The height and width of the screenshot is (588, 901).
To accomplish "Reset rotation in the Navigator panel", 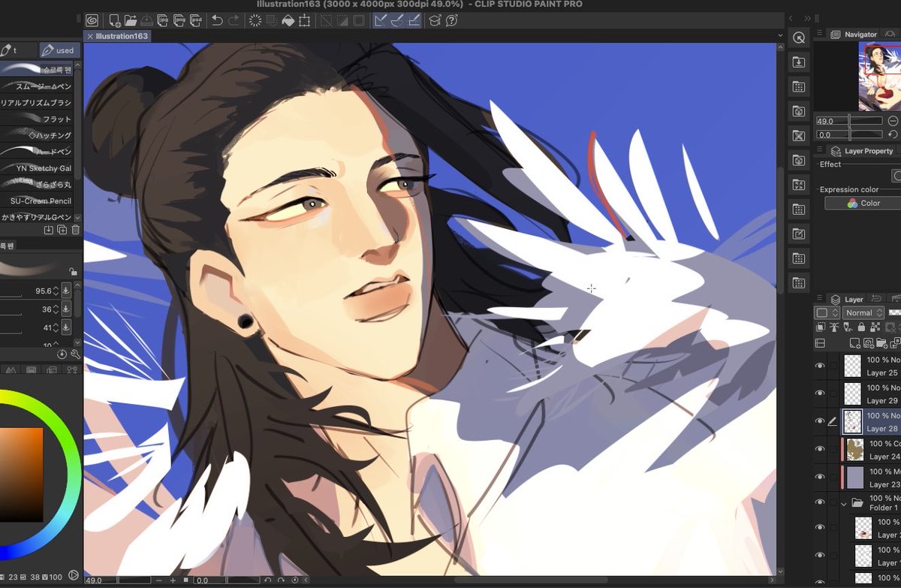I will pos(893,134).
